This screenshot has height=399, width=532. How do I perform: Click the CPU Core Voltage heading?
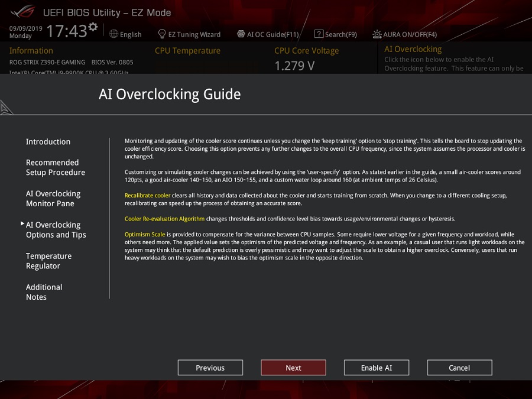(x=307, y=51)
